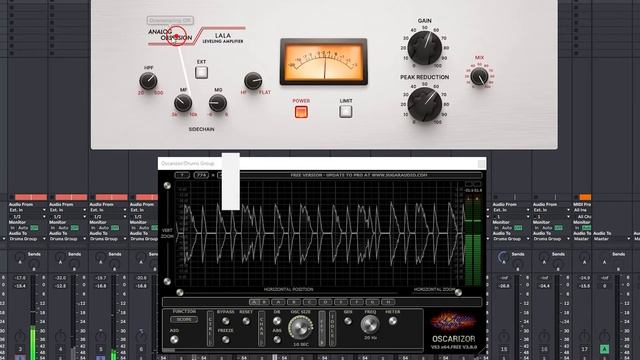Screen dimensions: 640x360
Task: Set track 15 Monitor to Auto
Action: click(507, 228)
